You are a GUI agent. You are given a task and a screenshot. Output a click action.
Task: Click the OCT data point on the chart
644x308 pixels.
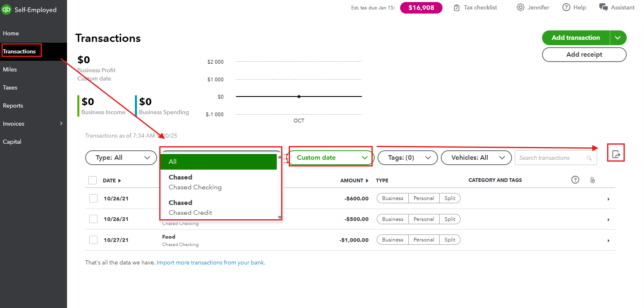pyautogui.click(x=299, y=97)
